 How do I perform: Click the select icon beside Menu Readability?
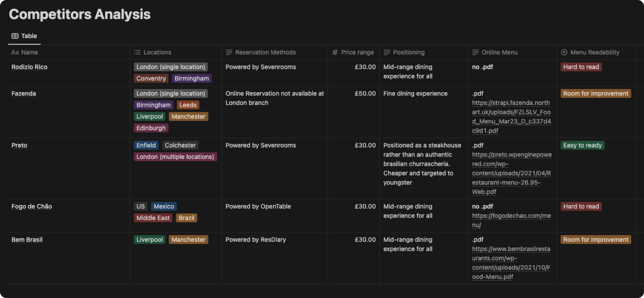pos(564,52)
